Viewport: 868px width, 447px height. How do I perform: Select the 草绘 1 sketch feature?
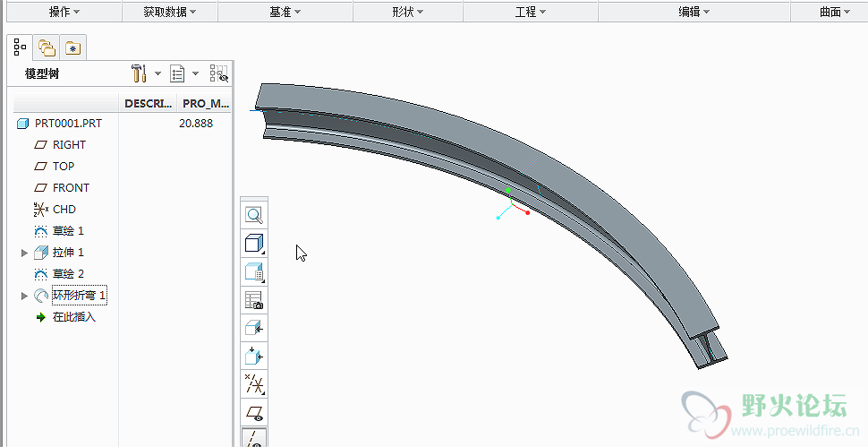(x=68, y=230)
